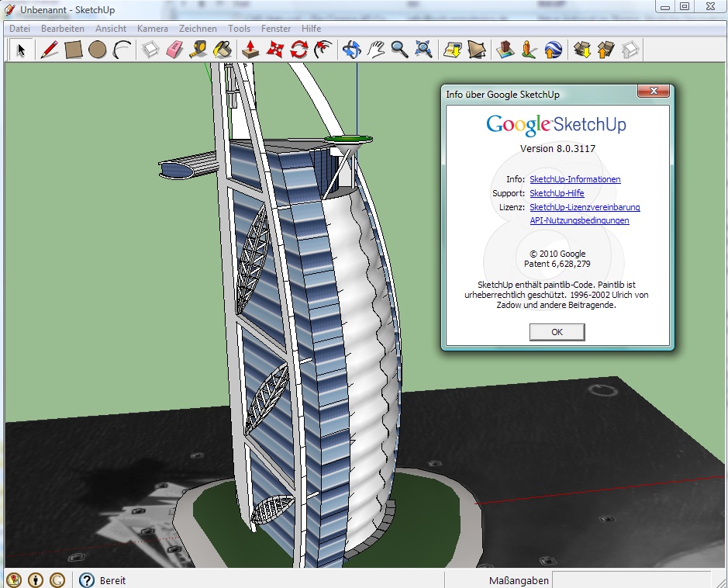Select the Pan hand tool
The height and width of the screenshot is (588, 728).
pyautogui.click(x=375, y=50)
